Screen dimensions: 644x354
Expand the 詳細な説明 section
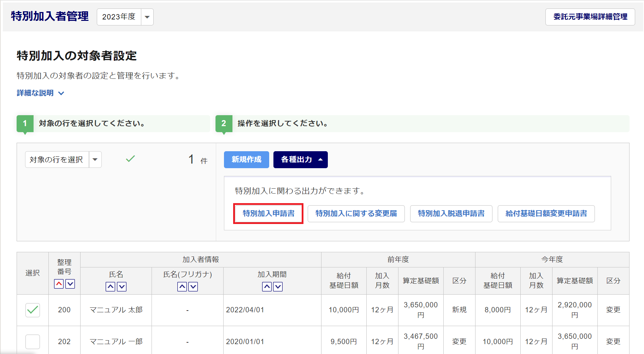(40, 93)
